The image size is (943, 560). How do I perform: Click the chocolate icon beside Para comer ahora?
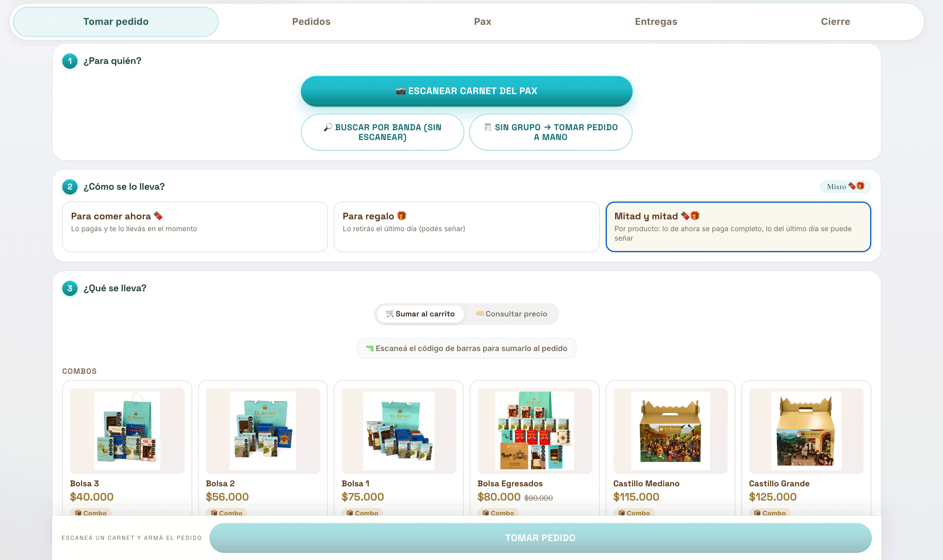tap(158, 216)
